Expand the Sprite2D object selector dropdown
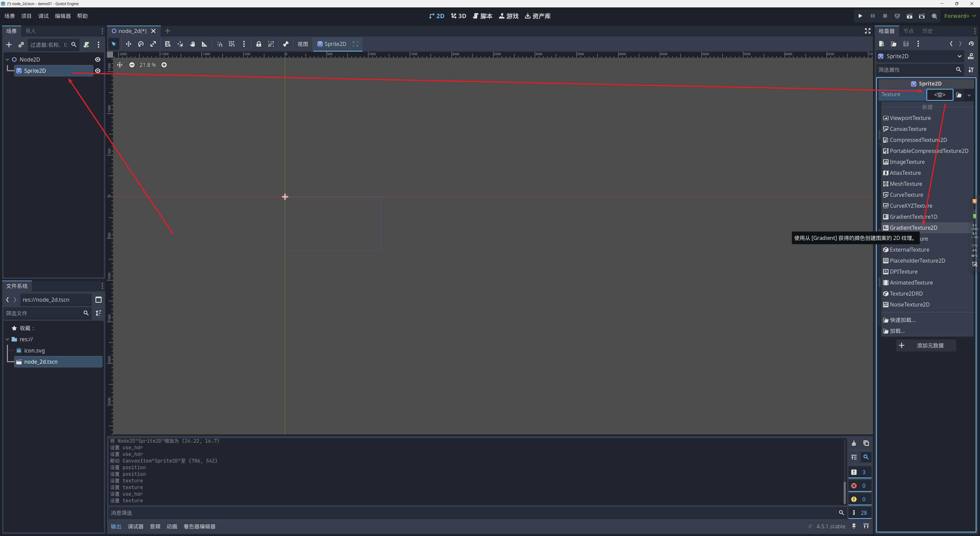This screenshot has width=980, height=536. click(x=959, y=56)
